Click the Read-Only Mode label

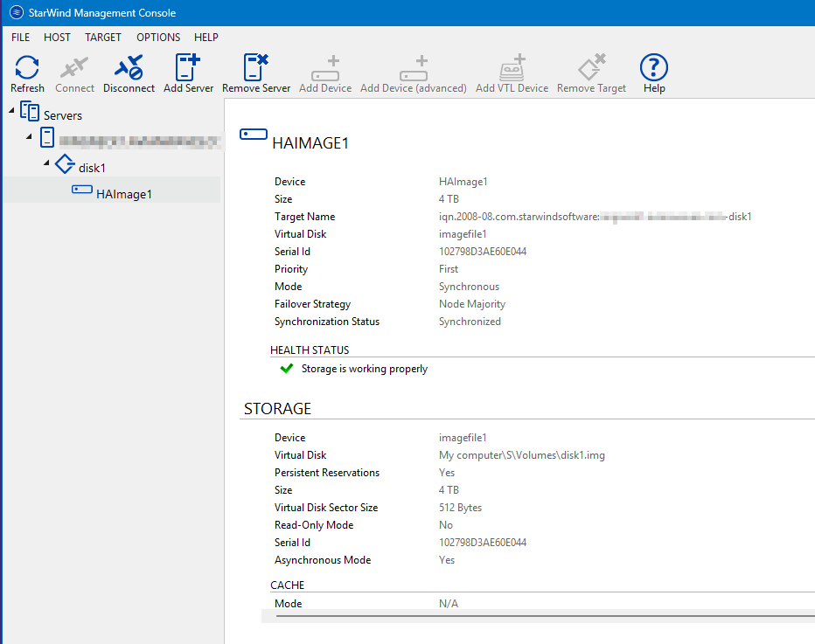pos(314,525)
